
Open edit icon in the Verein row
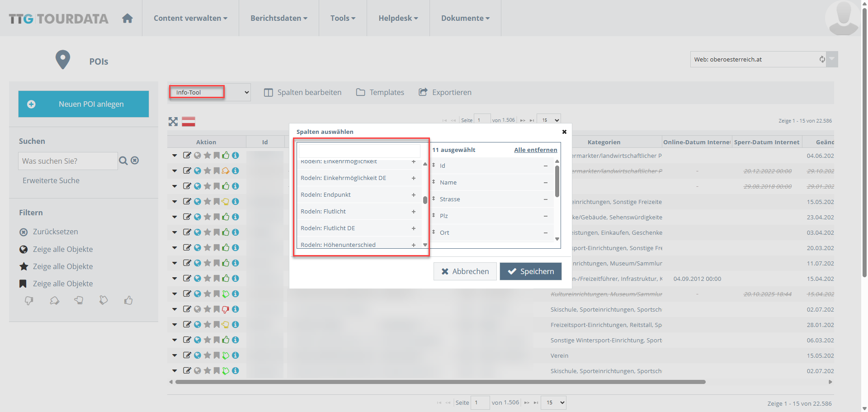click(187, 355)
